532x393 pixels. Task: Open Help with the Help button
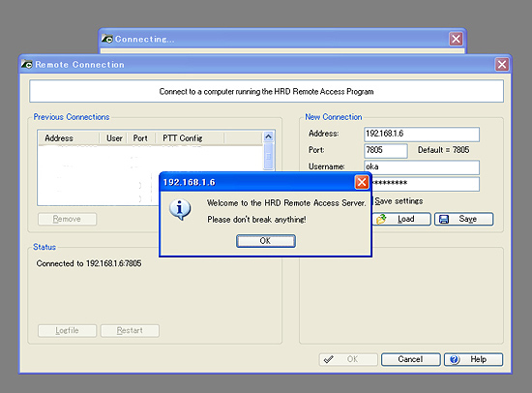point(473,359)
